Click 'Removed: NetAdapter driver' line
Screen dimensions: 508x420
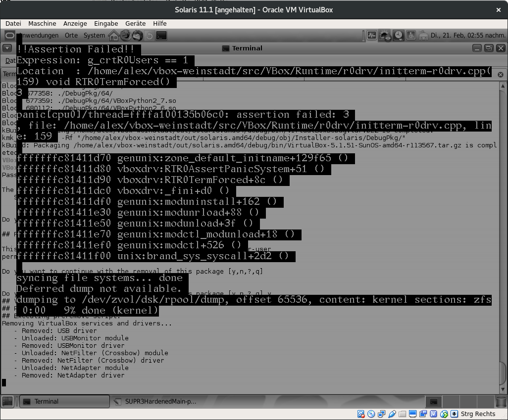(73, 375)
